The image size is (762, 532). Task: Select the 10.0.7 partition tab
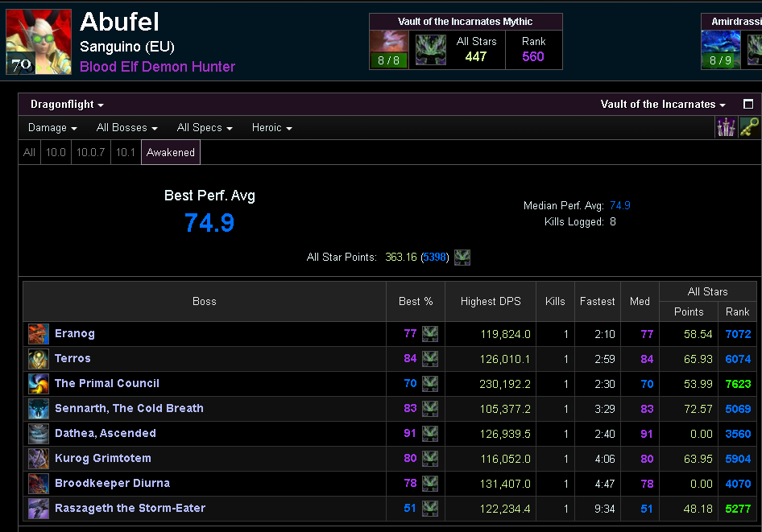click(x=91, y=152)
